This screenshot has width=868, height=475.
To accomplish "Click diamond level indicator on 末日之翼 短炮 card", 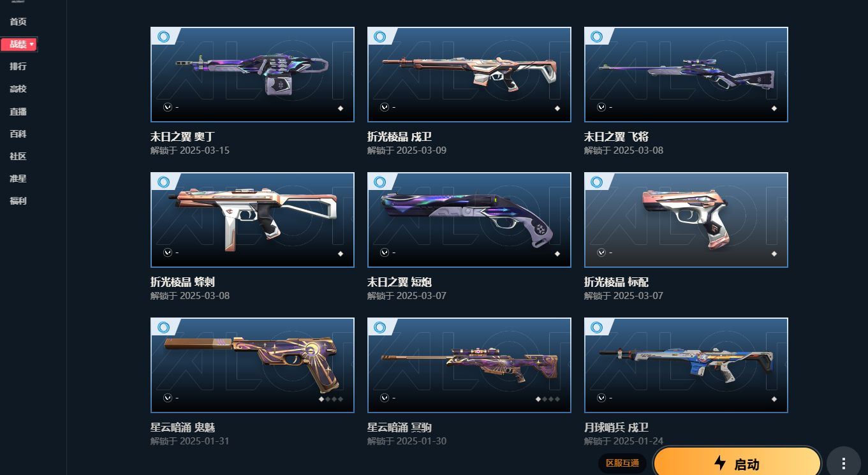I will click(557, 254).
